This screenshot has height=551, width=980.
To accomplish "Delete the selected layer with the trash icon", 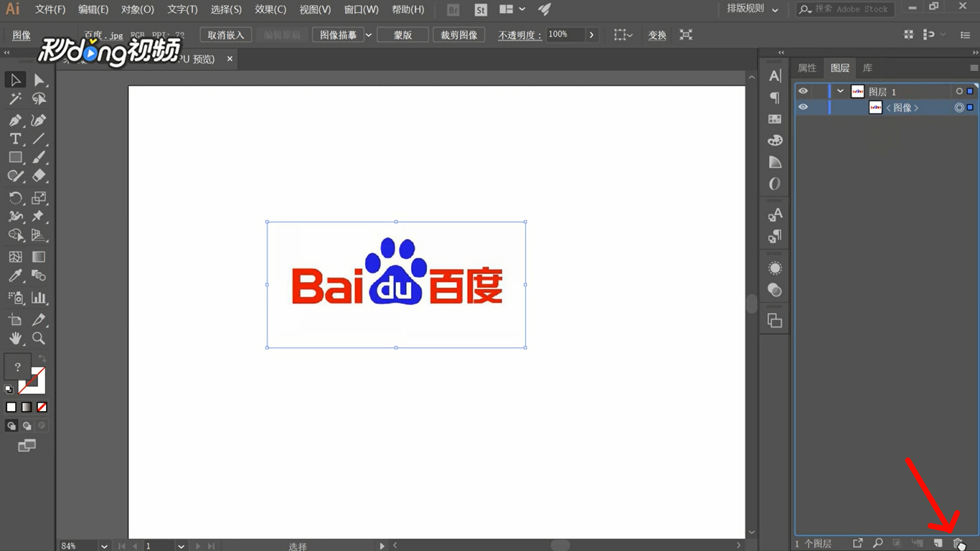I will point(957,544).
